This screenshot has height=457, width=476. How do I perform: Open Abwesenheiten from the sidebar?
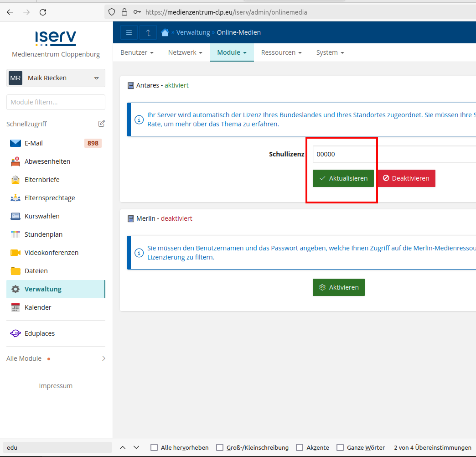(x=47, y=161)
